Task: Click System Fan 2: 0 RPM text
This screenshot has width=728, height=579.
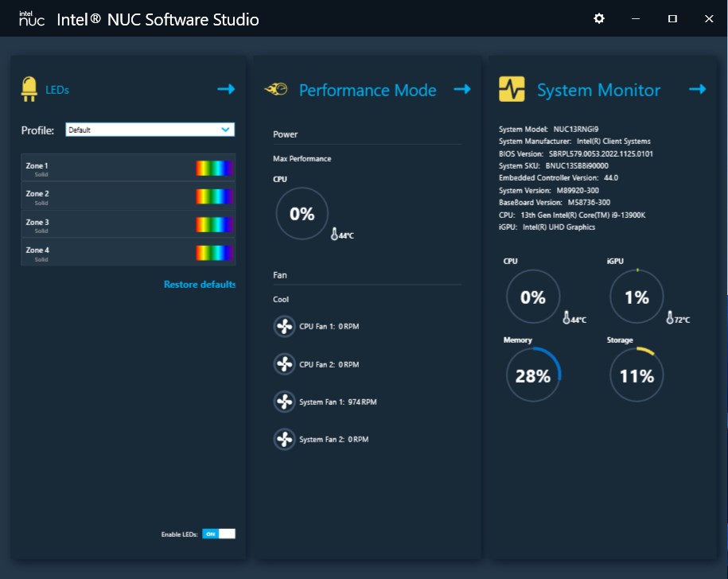Action: (334, 439)
